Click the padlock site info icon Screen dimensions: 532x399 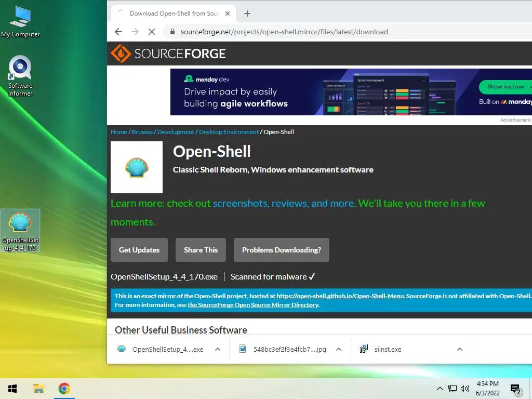(172, 32)
